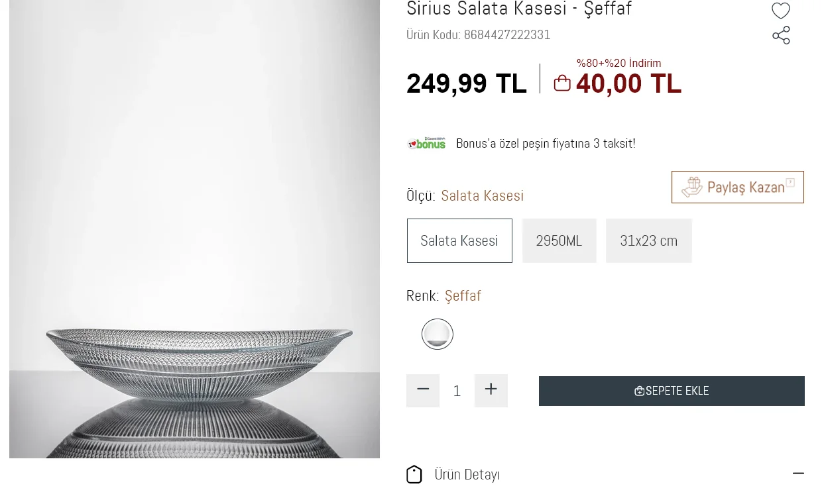
Task: Click the quantity input field showing 1
Action: [x=457, y=391]
